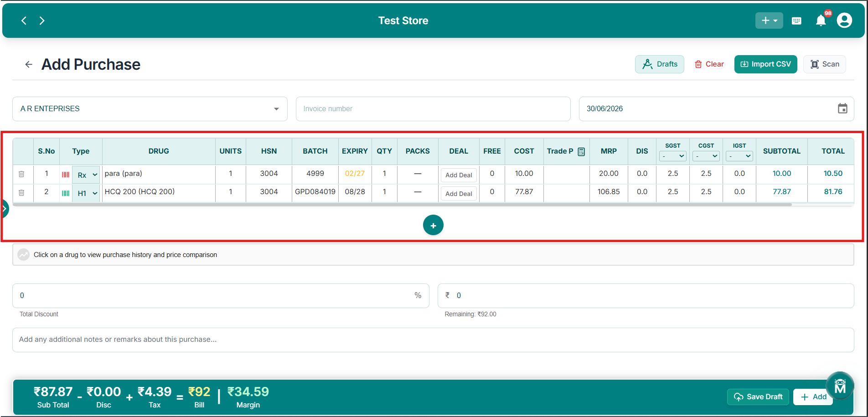Open keyboard shortcuts icon in header

[x=796, y=21]
